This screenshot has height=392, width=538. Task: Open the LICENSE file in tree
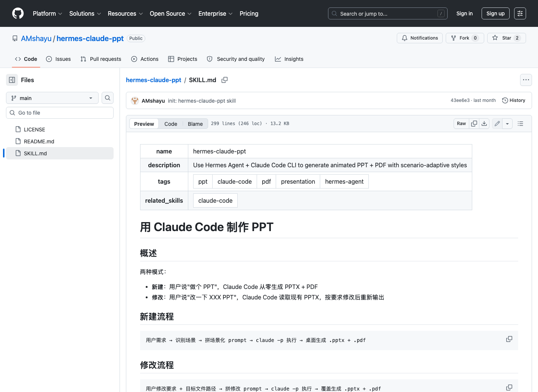click(60, 129)
